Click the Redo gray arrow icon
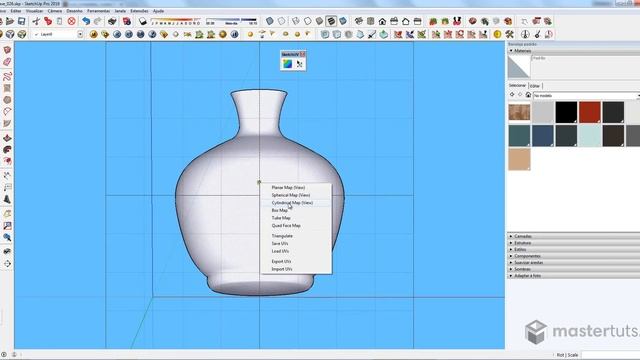The width and height of the screenshot is (640, 360). point(98,21)
